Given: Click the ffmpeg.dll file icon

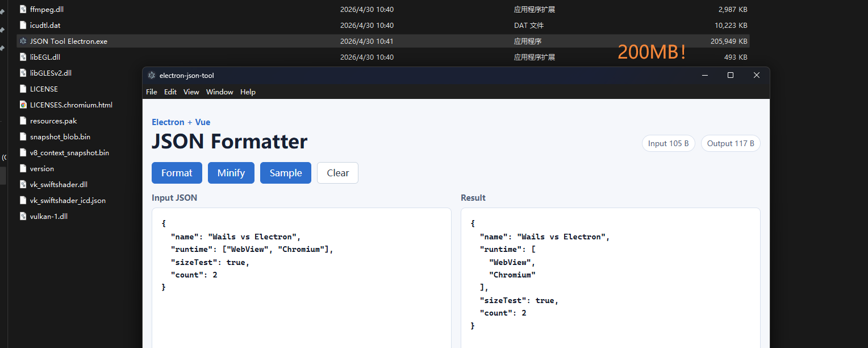Looking at the screenshot, I should (x=23, y=9).
